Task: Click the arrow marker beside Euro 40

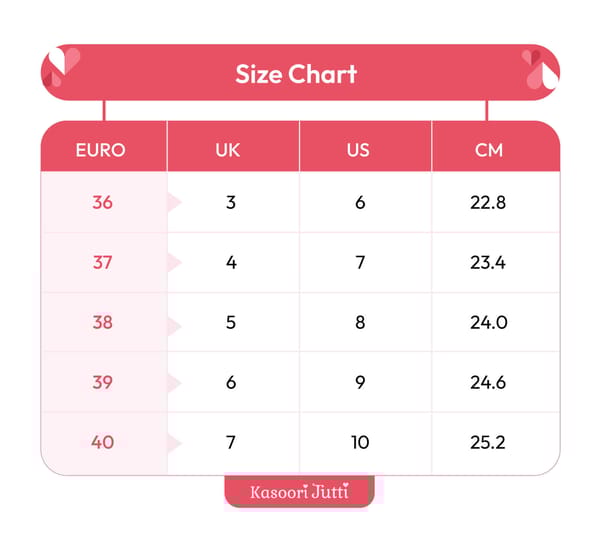Action: [x=174, y=443]
